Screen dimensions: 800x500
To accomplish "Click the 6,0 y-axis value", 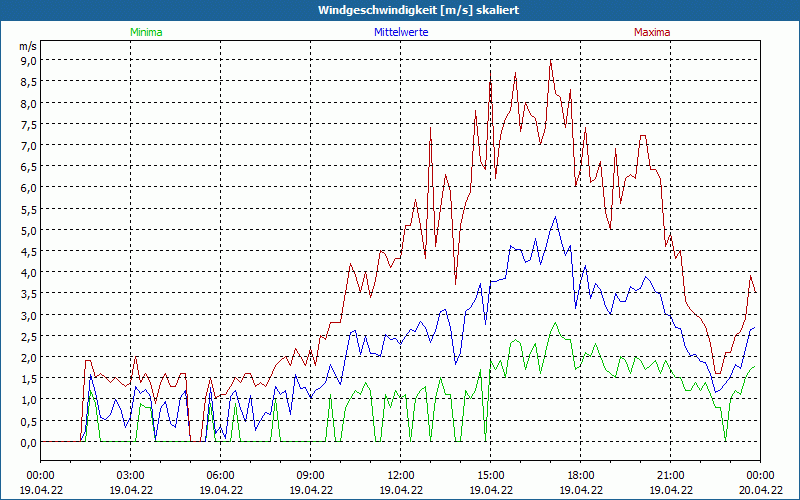I will click(x=29, y=188).
